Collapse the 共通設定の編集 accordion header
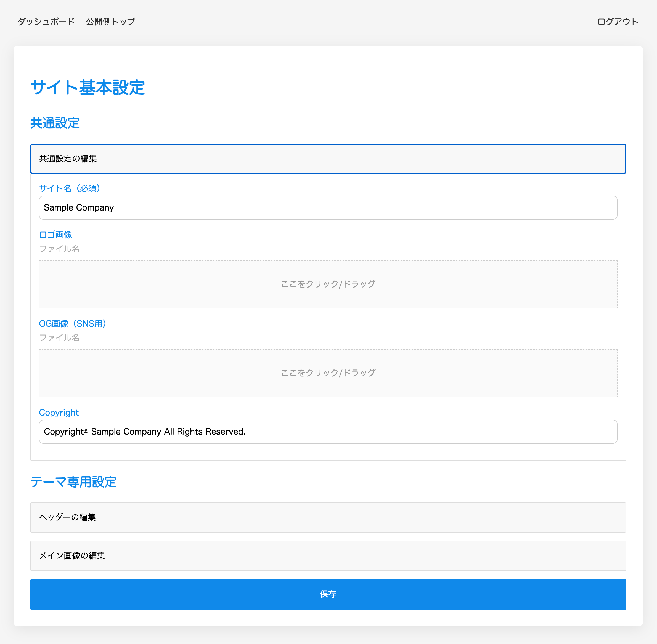 click(328, 159)
